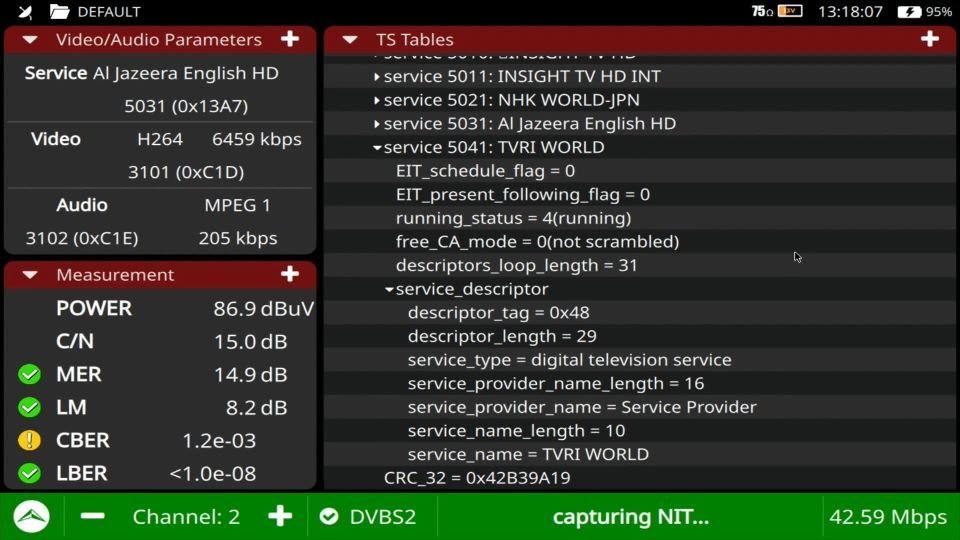
Task: Tap the LNB voltage indicator icon
Action: pos(790,11)
